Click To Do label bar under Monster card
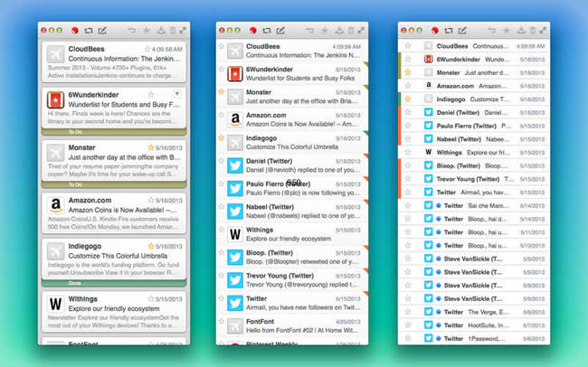 tap(114, 184)
